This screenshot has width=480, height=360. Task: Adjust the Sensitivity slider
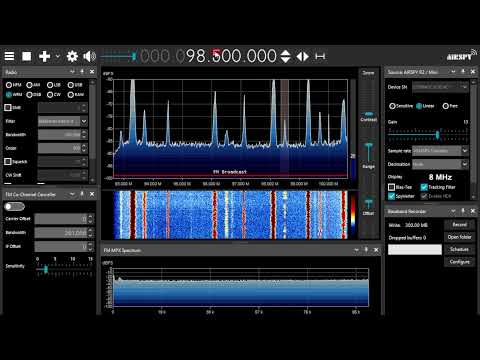pyautogui.click(x=64, y=269)
